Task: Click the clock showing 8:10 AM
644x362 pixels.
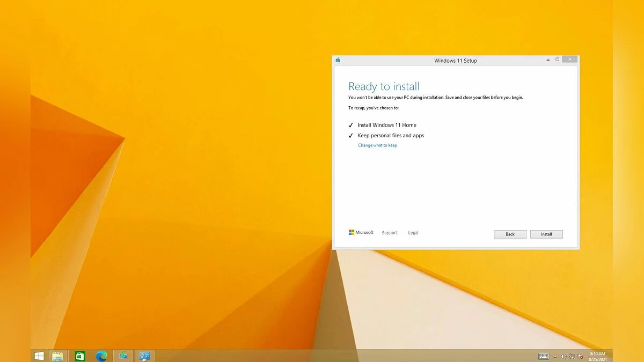Action: point(598,356)
